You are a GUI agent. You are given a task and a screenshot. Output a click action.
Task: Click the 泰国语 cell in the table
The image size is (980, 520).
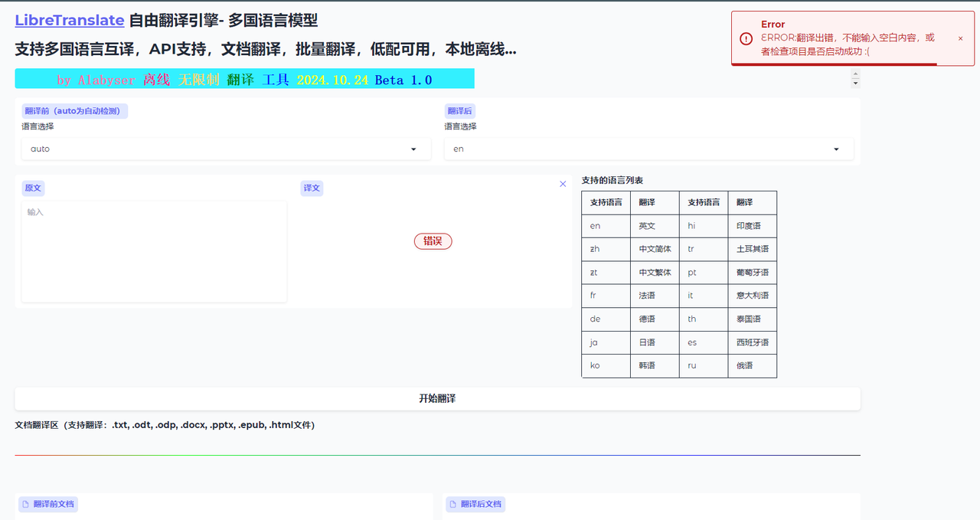click(752, 319)
